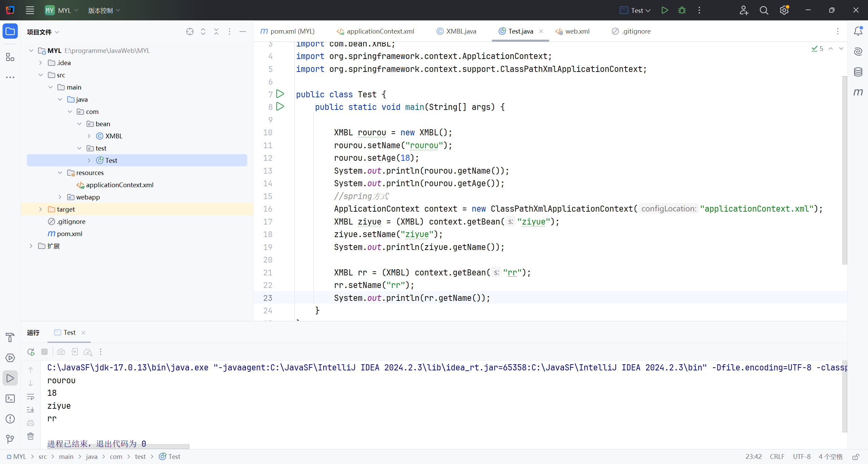Viewport: 868px width, 464px height.
Task: Click the console horizontal scrollbar
Action: coord(118,446)
